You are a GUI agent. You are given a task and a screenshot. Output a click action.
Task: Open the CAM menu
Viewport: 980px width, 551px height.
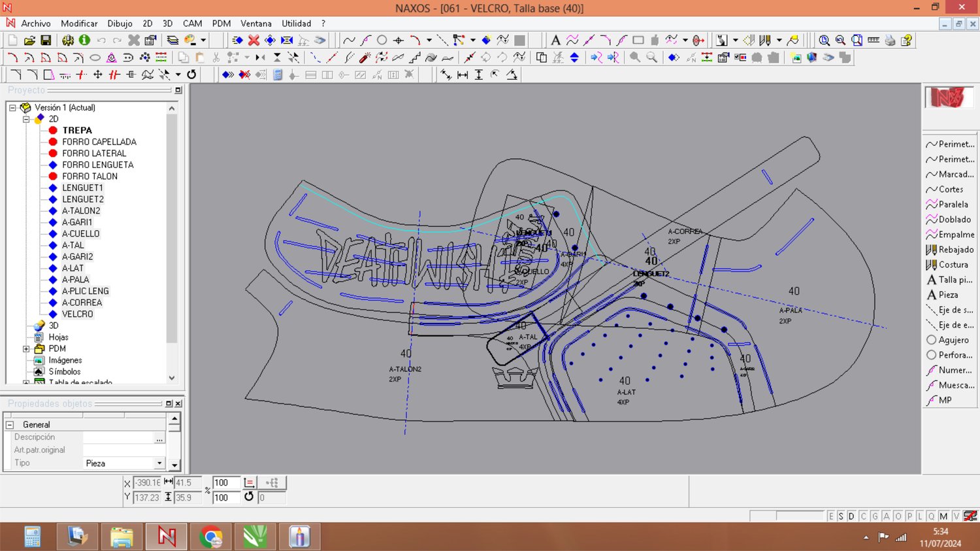coord(192,24)
